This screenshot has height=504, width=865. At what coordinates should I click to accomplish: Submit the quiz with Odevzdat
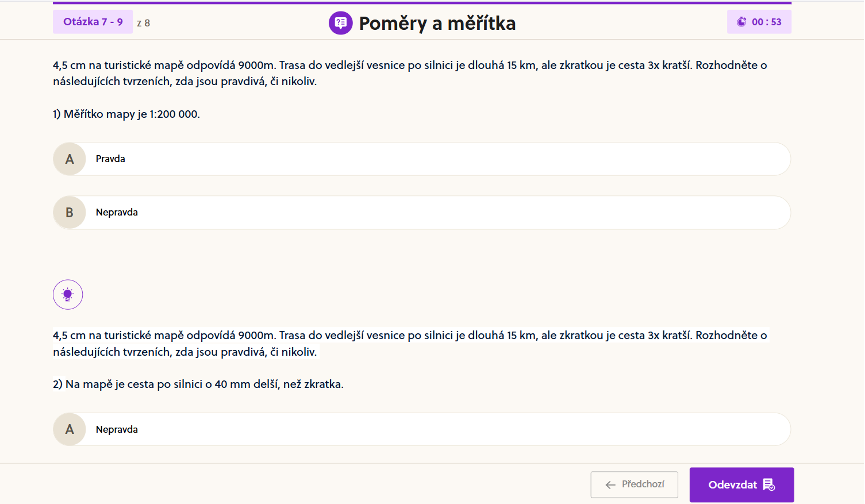[x=741, y=485]
